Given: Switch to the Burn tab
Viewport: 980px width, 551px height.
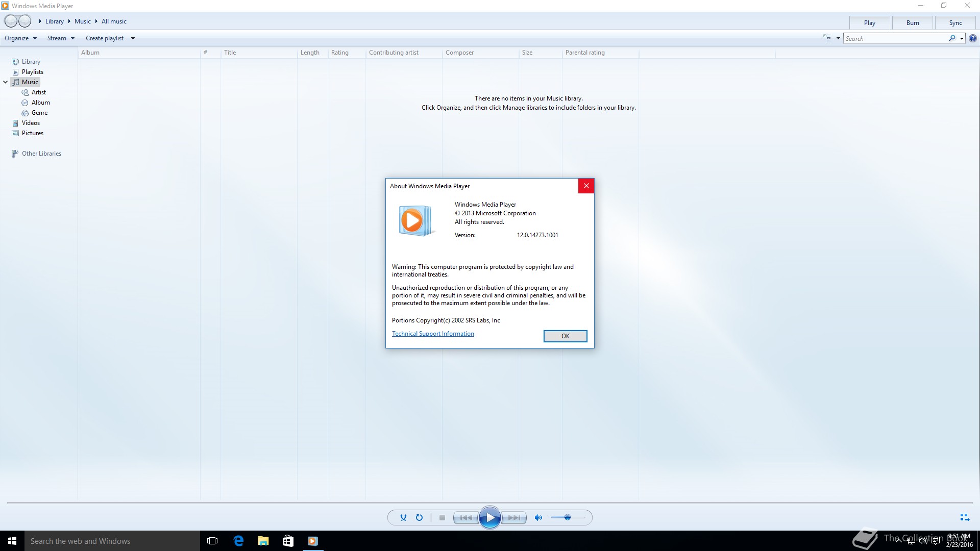Looking at the screenshot, I should point(913,23).
